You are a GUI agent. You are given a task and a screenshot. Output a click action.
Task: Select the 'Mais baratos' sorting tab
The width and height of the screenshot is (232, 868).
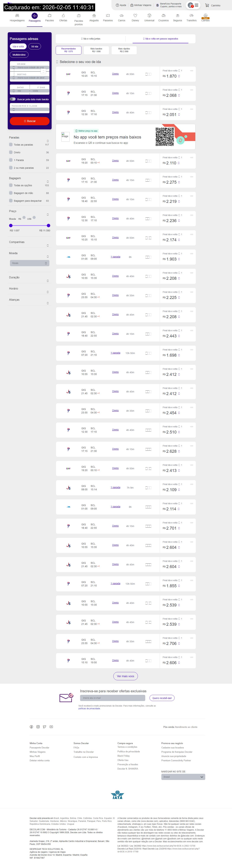(96, 50)
